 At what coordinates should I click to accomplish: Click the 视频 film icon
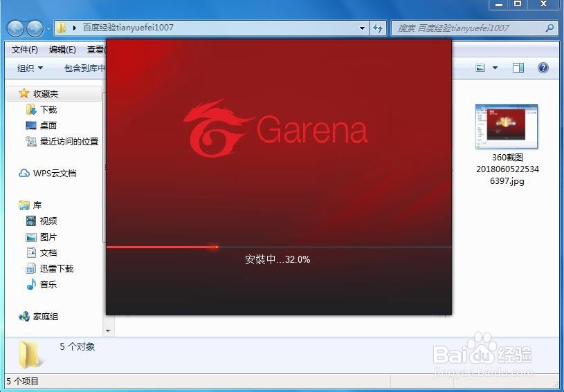(x=31, y=221)
